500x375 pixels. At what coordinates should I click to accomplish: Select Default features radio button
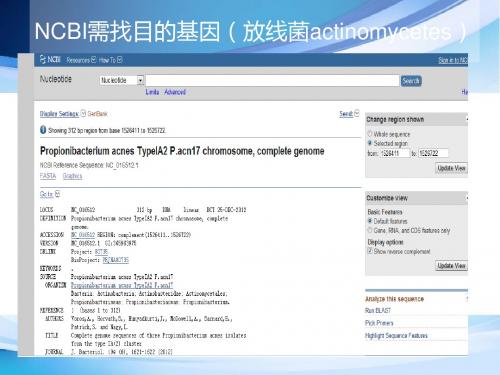click(370, 221)
